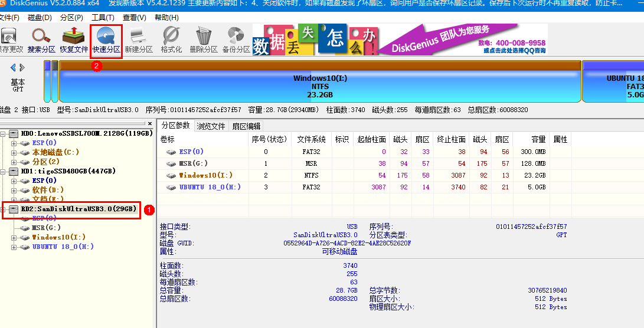
Task: Click the 序号(状态) column header
Action: [269, 139]
